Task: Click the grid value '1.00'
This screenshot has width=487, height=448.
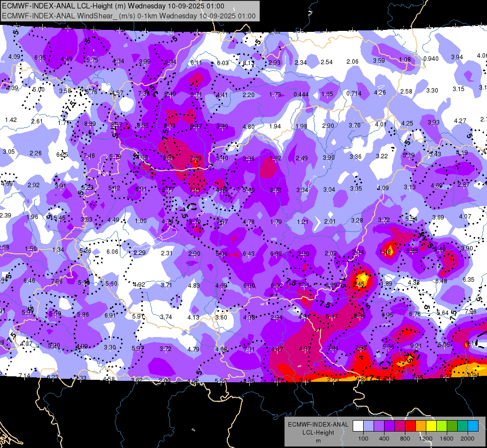Action: coord(141,221)
